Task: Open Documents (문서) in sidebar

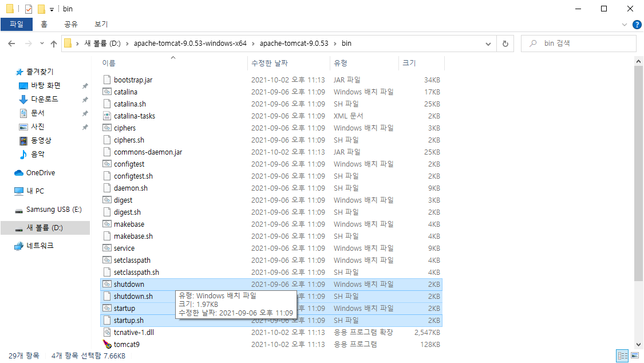Action: [37, 113]
